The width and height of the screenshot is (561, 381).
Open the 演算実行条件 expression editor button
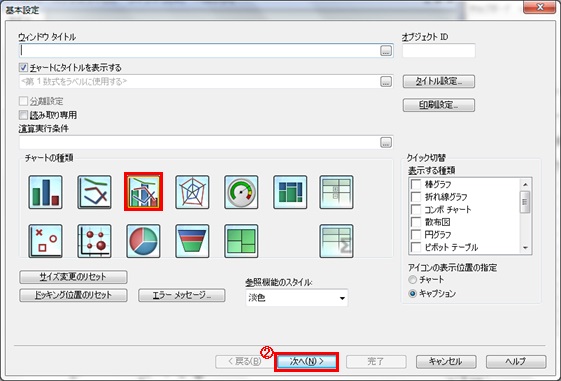point(386,142)
